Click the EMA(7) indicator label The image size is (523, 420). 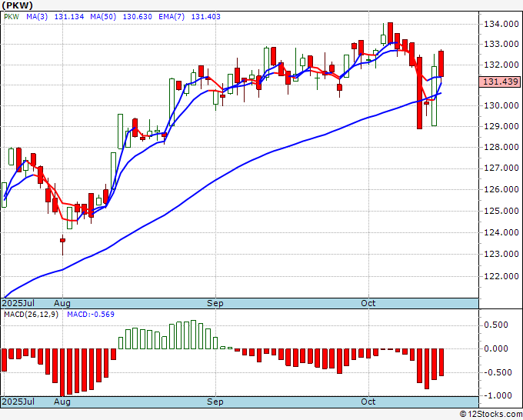(x=172, y=17)
